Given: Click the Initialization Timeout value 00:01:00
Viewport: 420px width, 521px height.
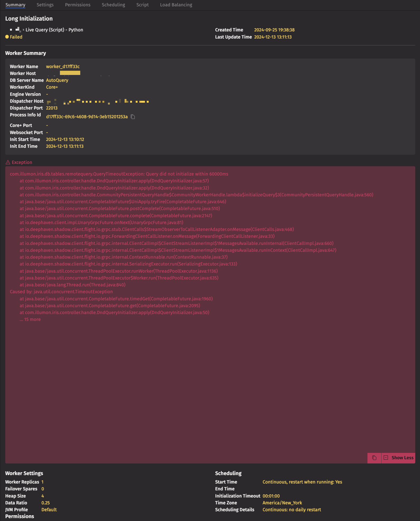Looking at the screenshot, I should (x=271, y=496).
